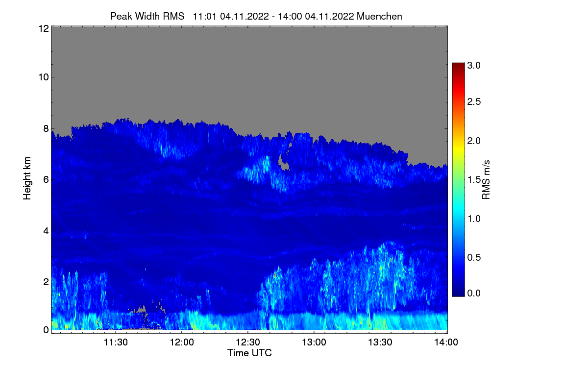Click the '12' height axis tick label
Image resolution: width=588 pixels, height=392 pixels.
(43, 28)
